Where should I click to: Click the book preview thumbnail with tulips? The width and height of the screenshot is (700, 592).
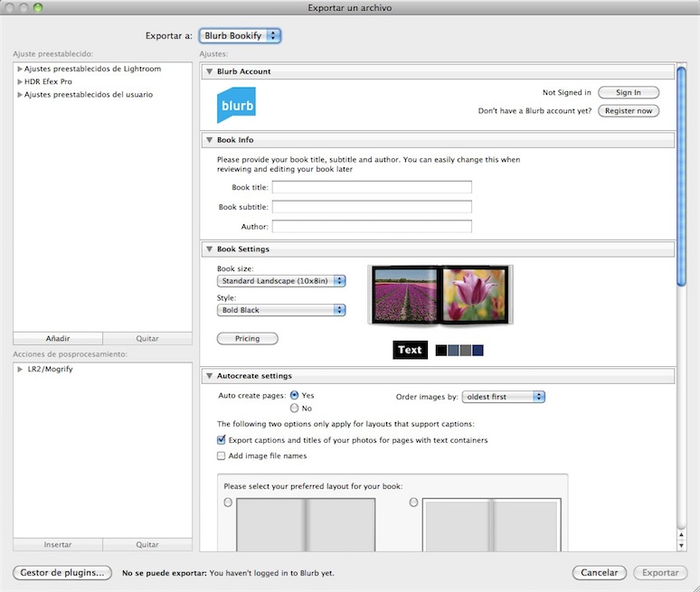(440, 295)
